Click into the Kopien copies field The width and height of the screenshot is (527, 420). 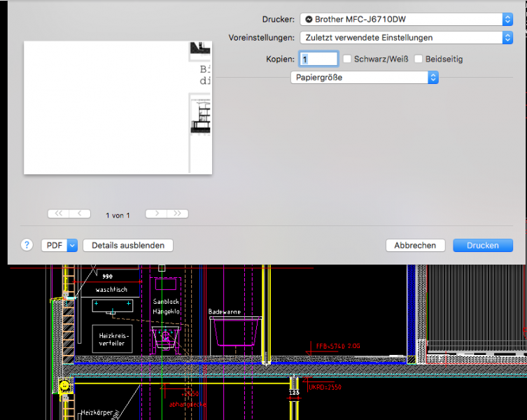[x=318, y=59]
